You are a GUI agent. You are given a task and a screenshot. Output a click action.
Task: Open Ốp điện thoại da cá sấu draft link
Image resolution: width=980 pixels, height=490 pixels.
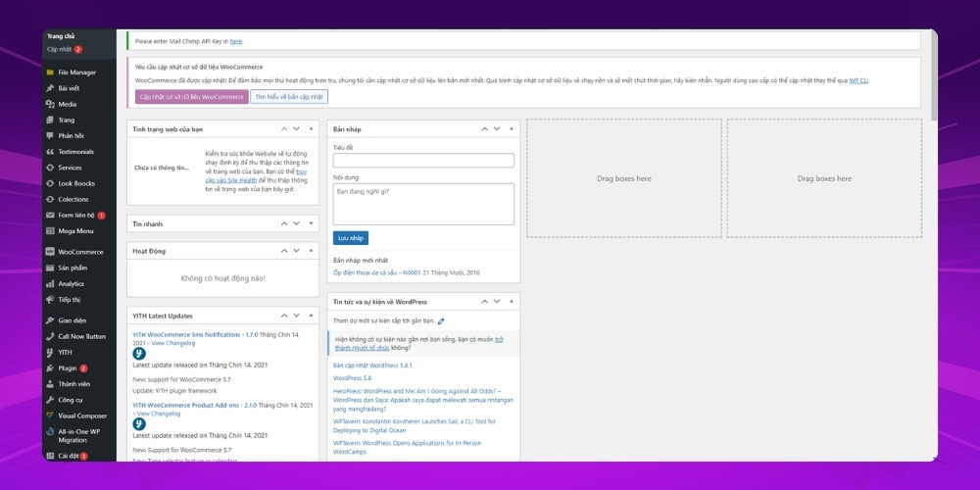pyautogui.click(x=377, y=272)
